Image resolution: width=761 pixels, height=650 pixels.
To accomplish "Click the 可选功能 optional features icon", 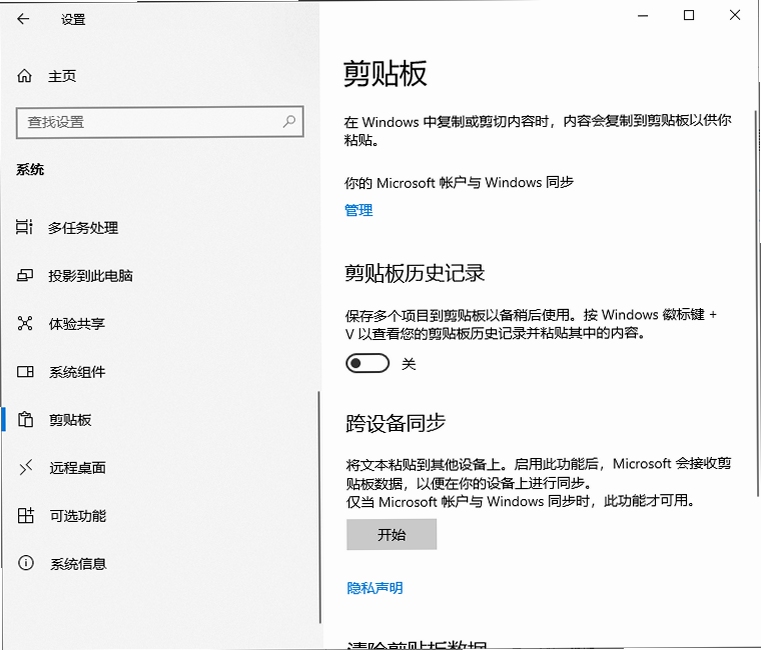I will tap(26, 515).
